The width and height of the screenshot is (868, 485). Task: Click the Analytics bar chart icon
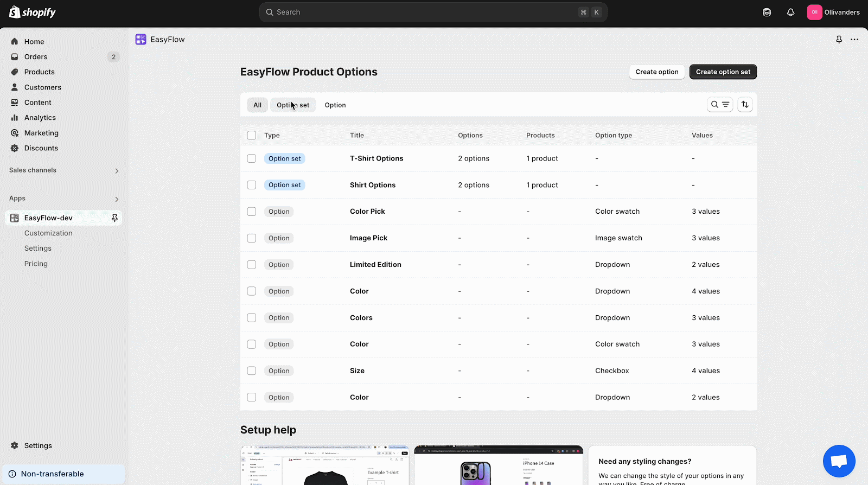(15, 117)
